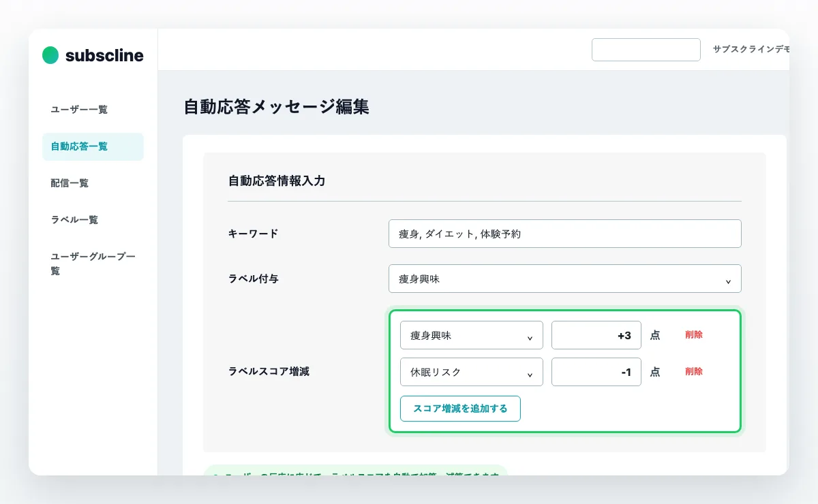The height and width of the screenshot is (504, 818).
Task: Focus the キーワード input field
Action: tap(564, 234)
